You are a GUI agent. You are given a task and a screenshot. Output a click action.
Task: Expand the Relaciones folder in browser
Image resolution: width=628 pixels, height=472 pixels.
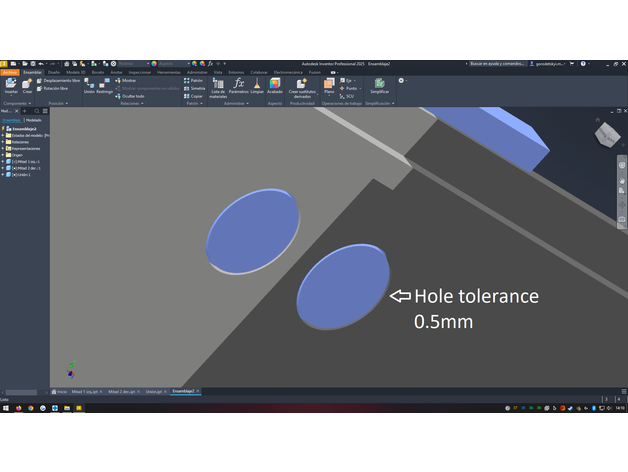(x=4, y=142)
